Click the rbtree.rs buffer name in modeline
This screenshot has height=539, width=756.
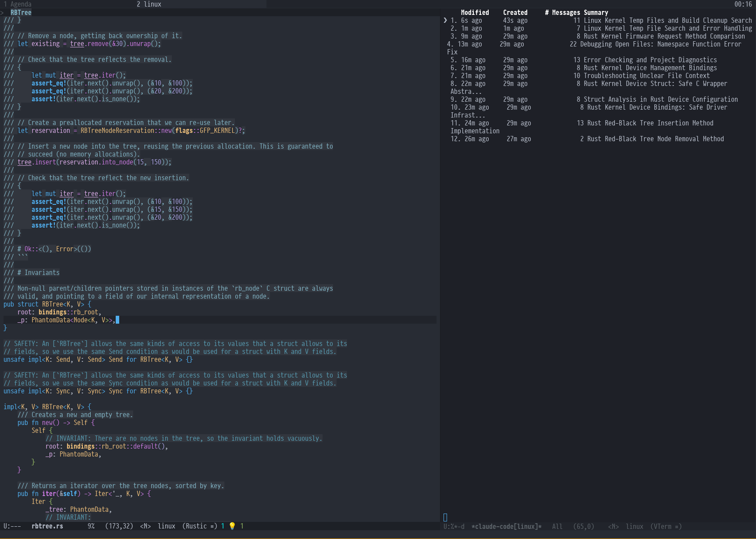click(x=47, y=526)
